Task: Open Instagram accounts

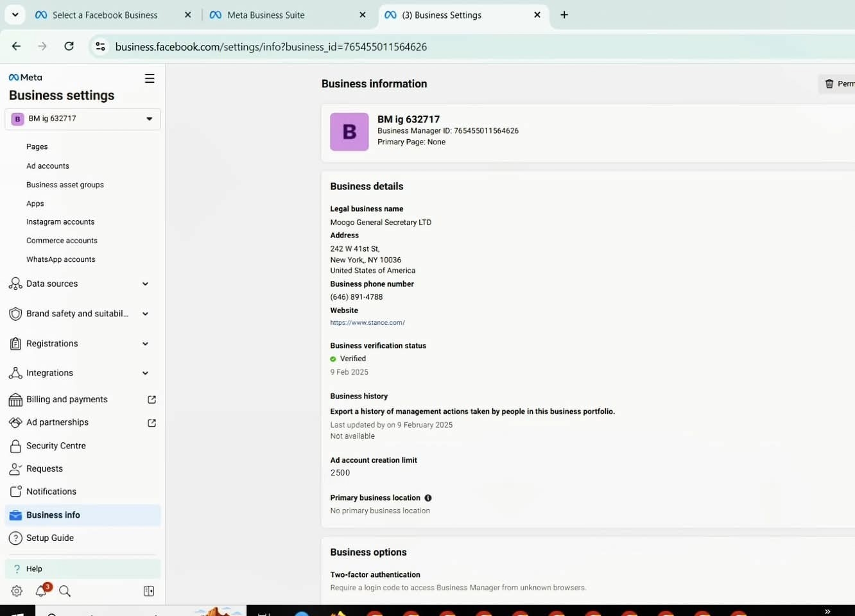Action: pyautogui.click(x=60, y=222)
